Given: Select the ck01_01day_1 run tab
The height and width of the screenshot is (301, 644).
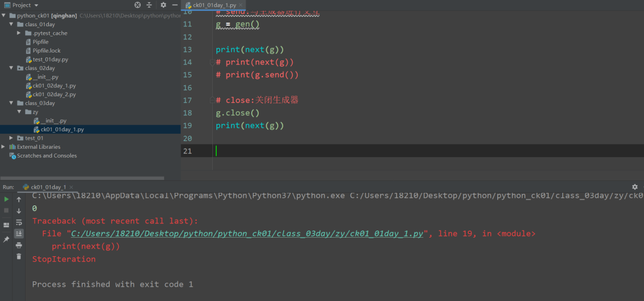Looking at the screenshot, I should [48, 187].
